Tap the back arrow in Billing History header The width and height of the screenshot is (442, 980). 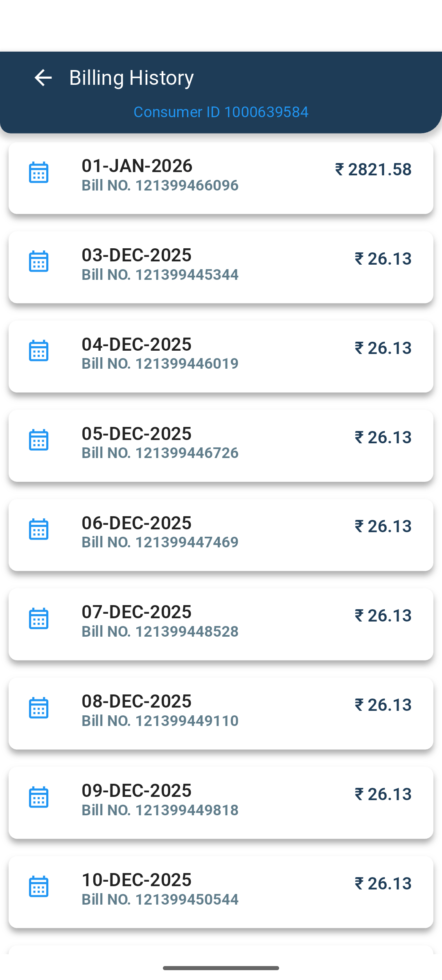tap(43, 77)
